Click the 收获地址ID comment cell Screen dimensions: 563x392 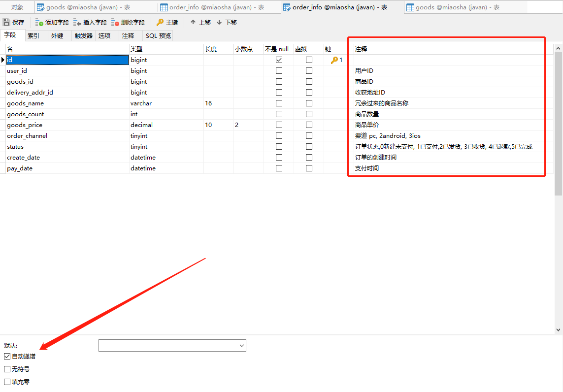[x=454, y=92]
